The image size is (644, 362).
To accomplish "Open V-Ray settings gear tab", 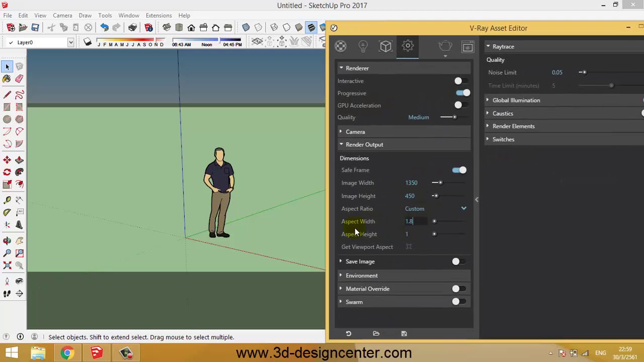I will [408, 46].
